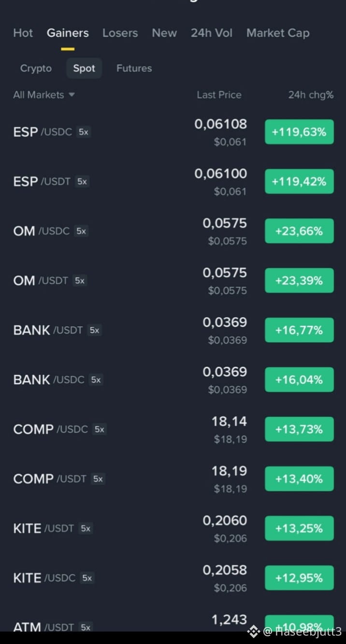Tap the 5x badge on ESP/USDC
Viewport: 346px width, 644px height.
(84, 132)
